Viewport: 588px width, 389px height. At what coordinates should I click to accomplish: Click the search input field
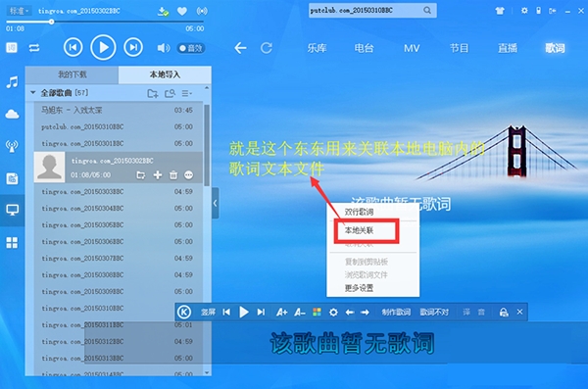pyautogui.click(x=366, y=11)
